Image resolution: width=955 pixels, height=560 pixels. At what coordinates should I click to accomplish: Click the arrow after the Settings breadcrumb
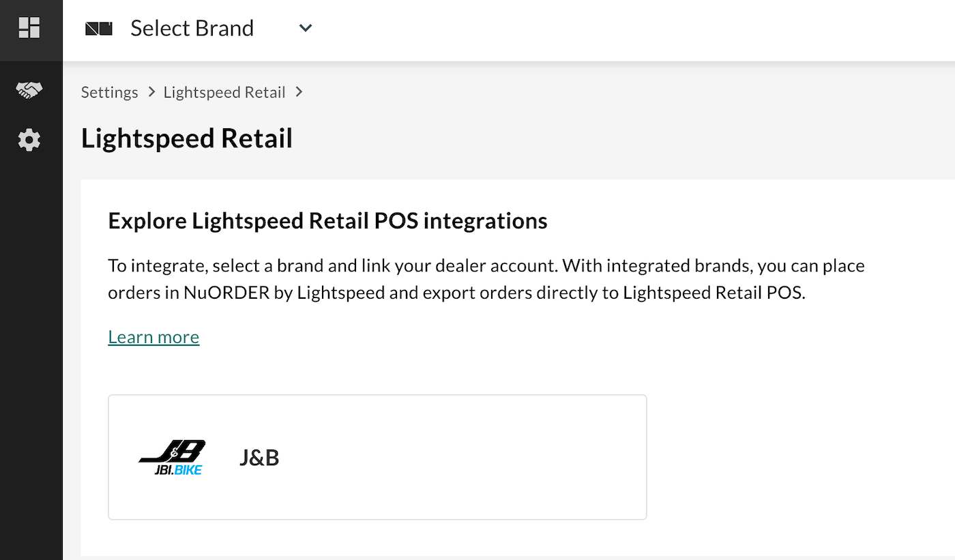click(151, 92)
